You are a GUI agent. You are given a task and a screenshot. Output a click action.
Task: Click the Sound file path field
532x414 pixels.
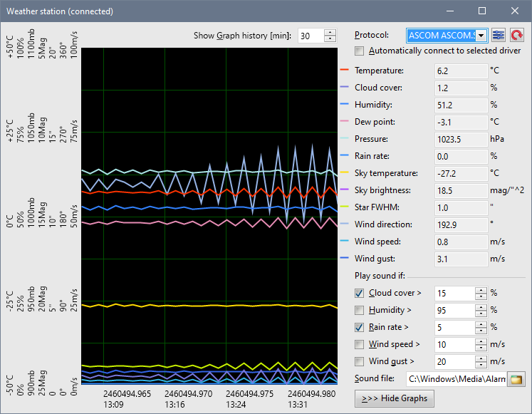456,379
